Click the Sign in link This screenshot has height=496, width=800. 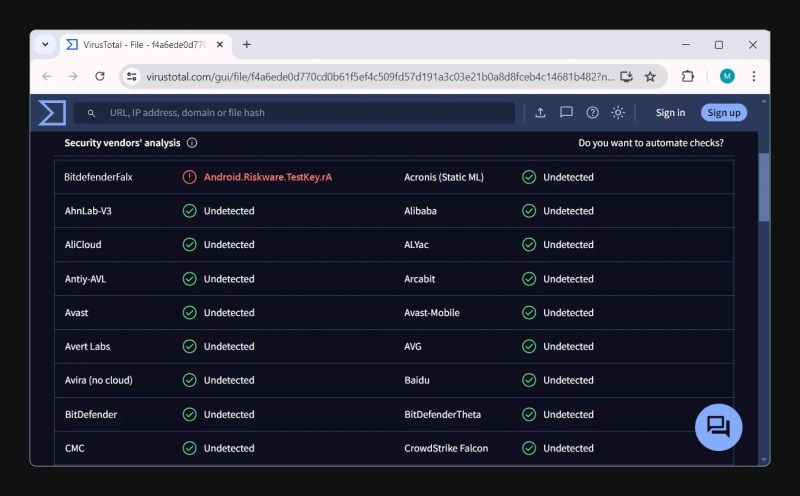[x=670, y=113]
